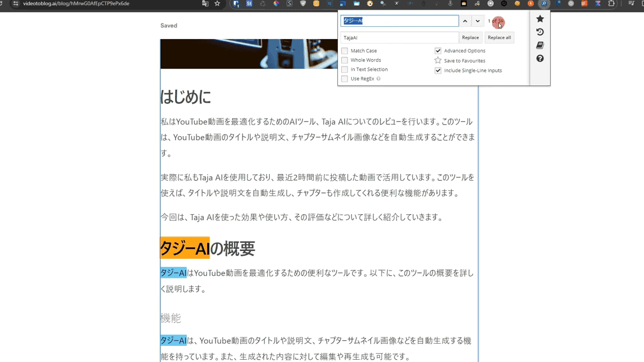Click the microphone extension icon
Viewport: 644px width, 362px height.
450,3
